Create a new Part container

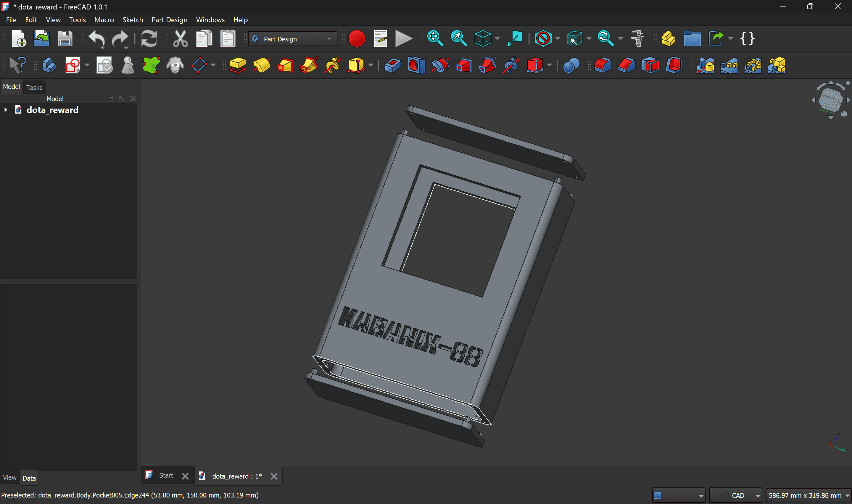coord(669,39)
